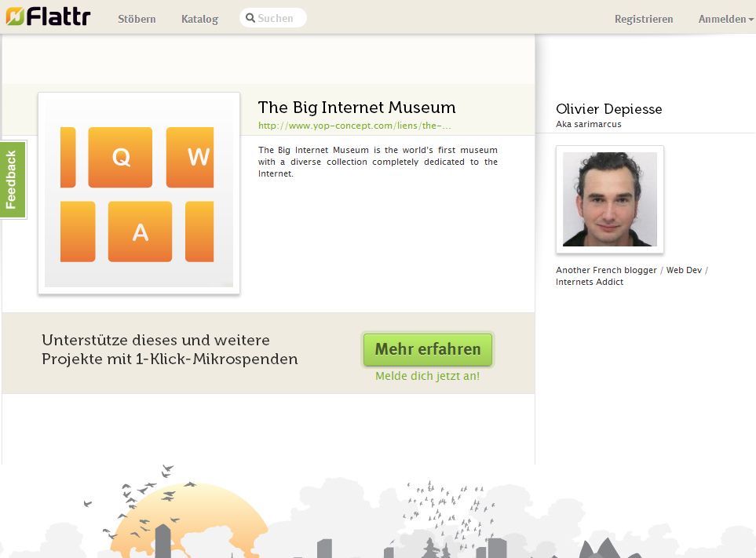Click Olivier Depiesse's profile photo
This screenshot has width=756, height=558.
(x=610, y=199)
